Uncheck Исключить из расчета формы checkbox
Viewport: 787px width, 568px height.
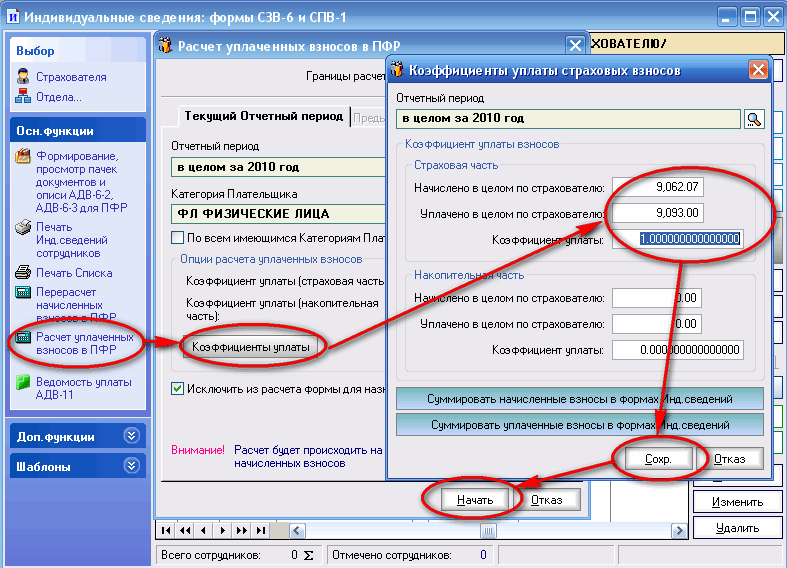177,388
